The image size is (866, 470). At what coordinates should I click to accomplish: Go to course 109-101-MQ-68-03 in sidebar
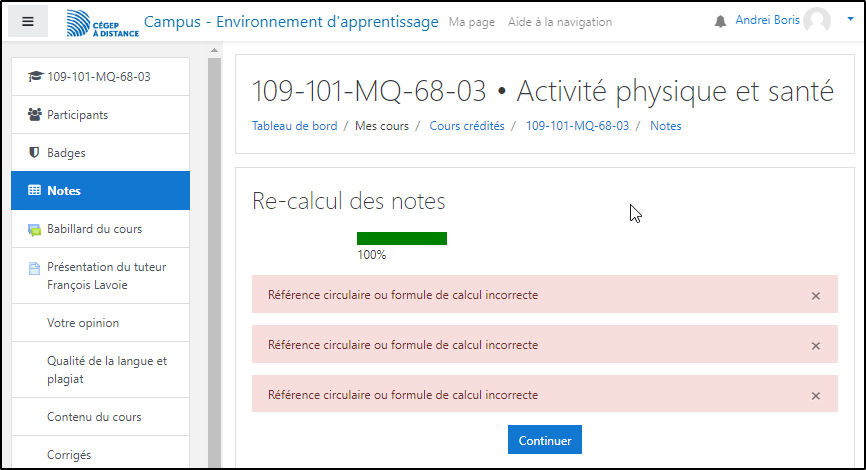(x=98, y=77)
